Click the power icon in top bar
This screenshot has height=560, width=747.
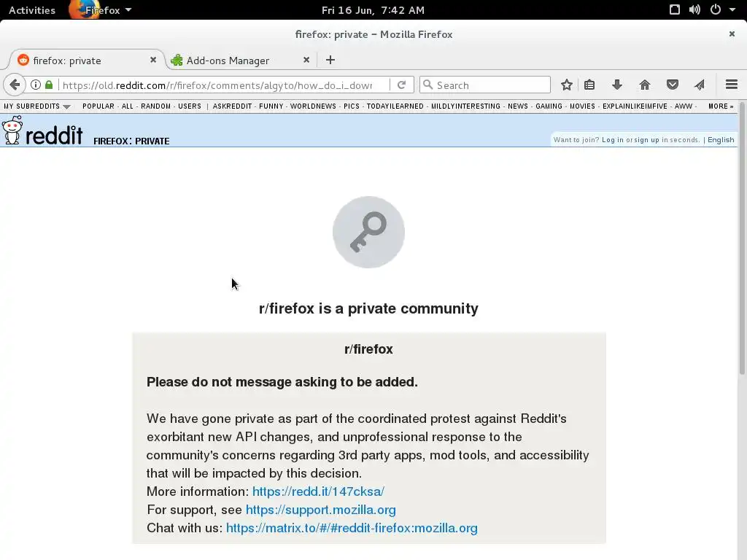pyautogui.click(x=716, y=9)
